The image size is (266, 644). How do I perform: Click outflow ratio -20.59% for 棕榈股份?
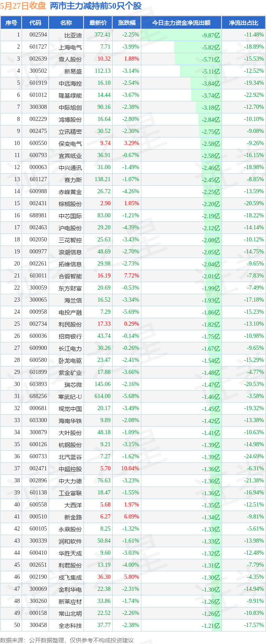tap(254, 204)
